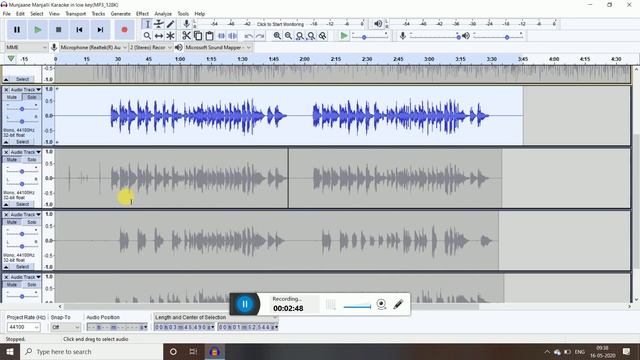Open the Effect menu
Screen dimensions: 640x360
click(142, 13)
